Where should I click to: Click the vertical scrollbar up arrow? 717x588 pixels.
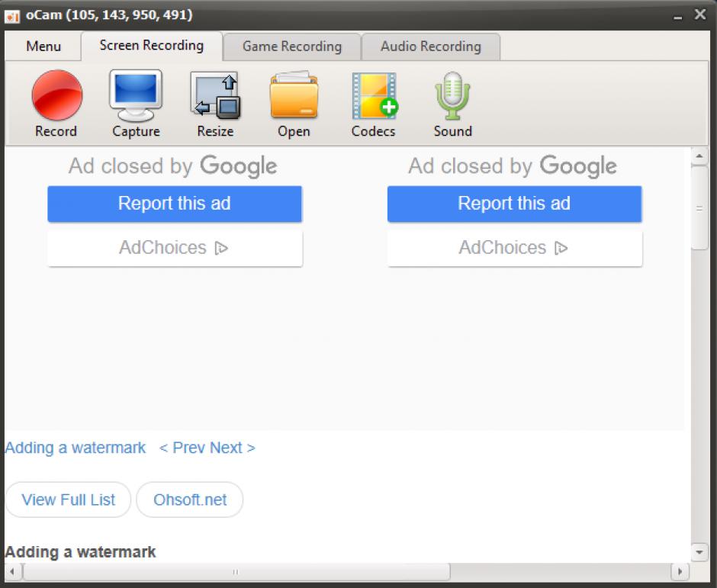tap(699, 156)
